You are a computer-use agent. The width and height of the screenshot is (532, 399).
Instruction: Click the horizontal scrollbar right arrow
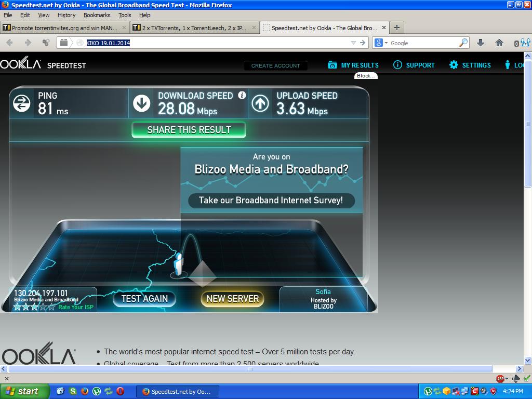(519, 368)
